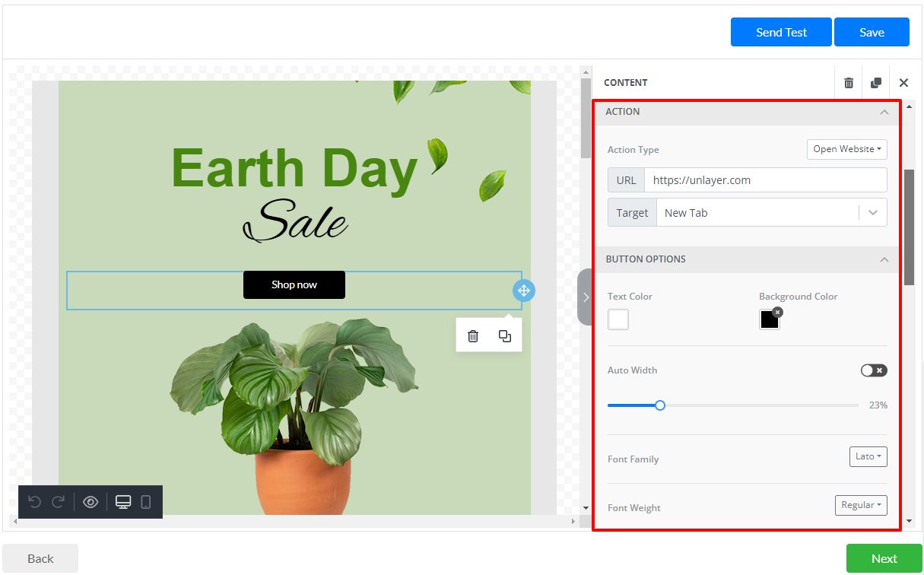This screenshot has width=924, height=575.
Task: Clear background color with the small x badge
Action: click(777, 312)
